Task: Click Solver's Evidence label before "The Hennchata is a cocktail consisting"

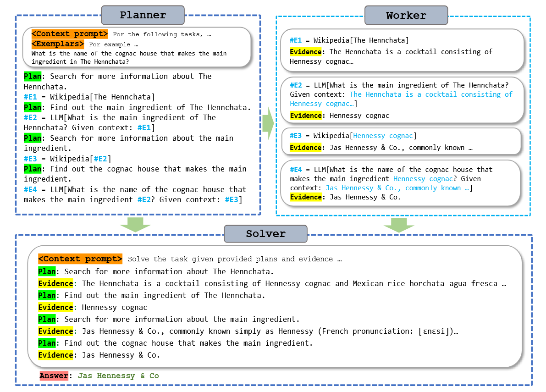Action: click(x=56, y=283)
